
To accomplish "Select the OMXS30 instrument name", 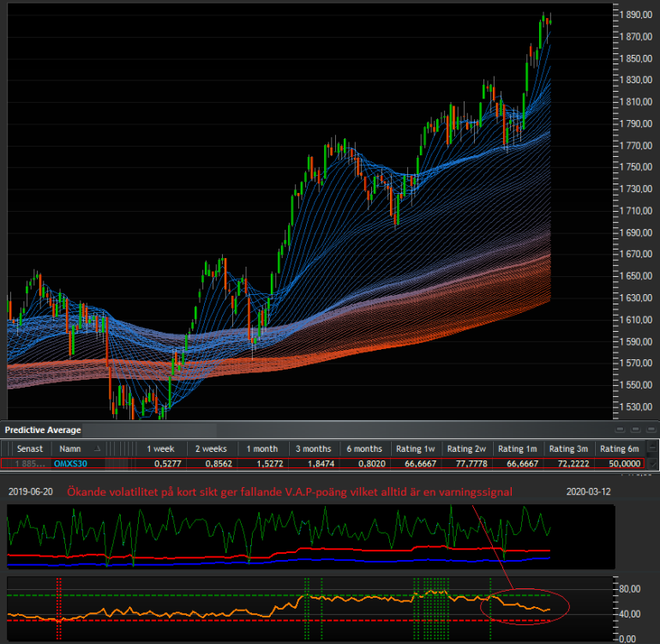I will coord(70,464).
